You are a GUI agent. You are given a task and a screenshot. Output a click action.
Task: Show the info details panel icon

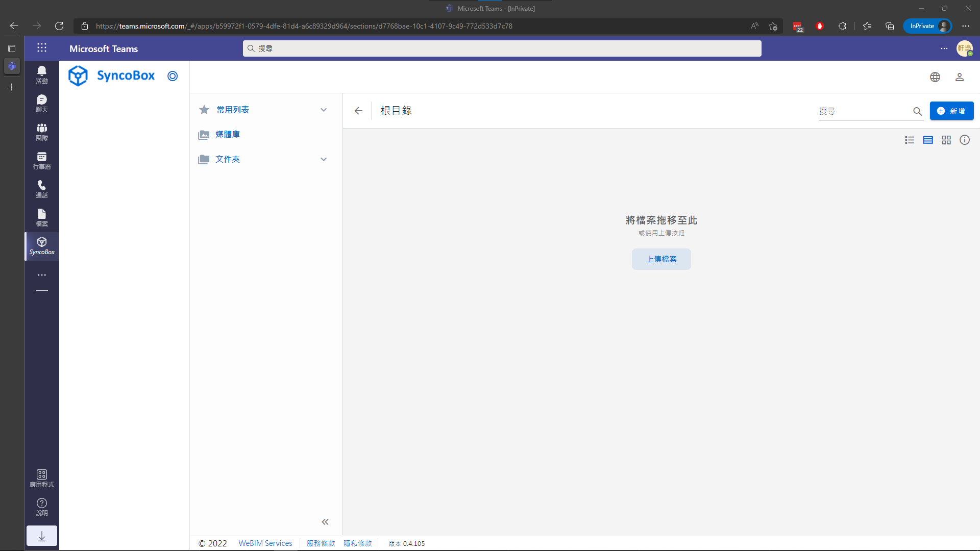[x=964, y=140]
